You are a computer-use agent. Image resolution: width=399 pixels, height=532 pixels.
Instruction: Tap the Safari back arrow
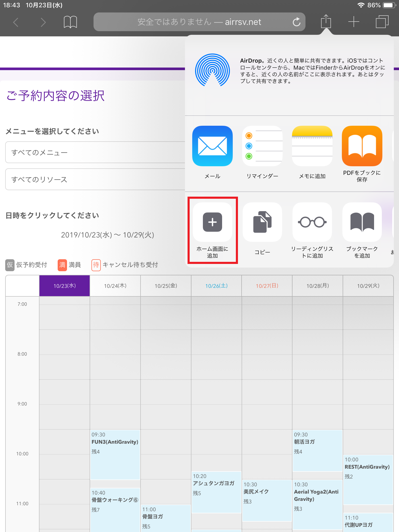click(16, 22)
